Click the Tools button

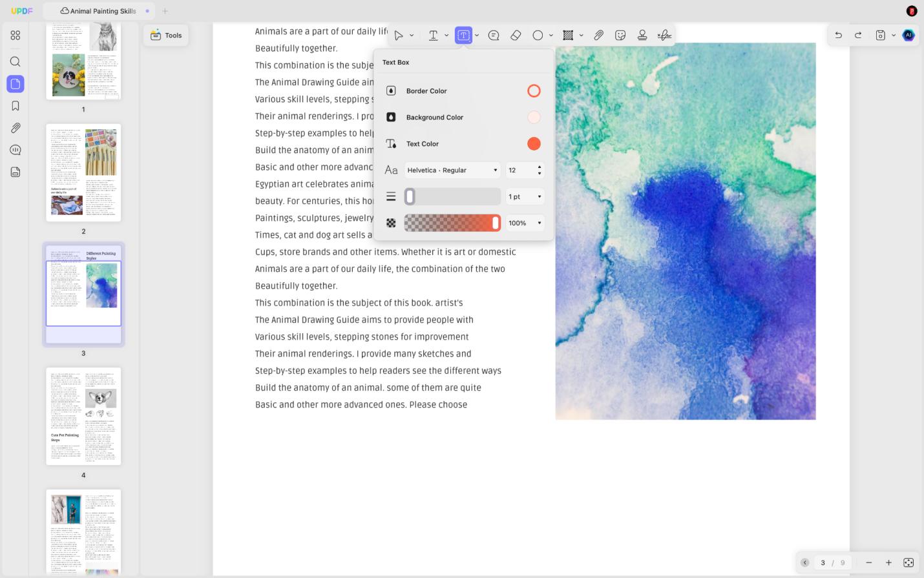tap(166, 36)
